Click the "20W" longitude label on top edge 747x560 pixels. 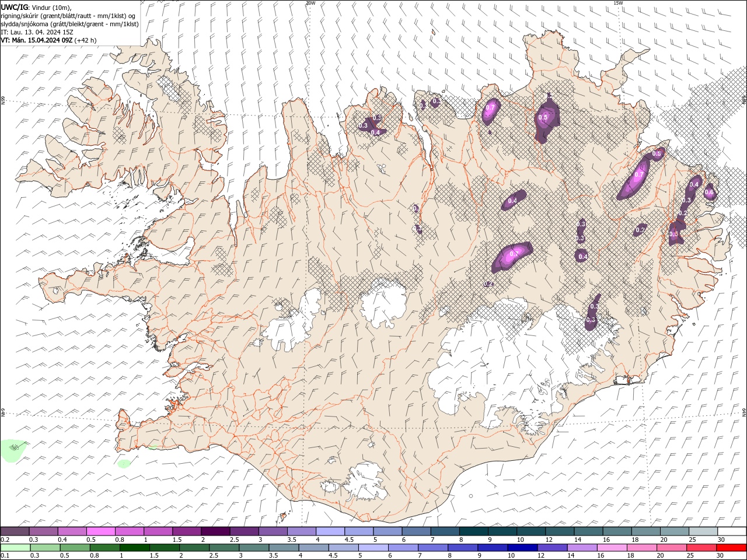click(x=310, y=3)
